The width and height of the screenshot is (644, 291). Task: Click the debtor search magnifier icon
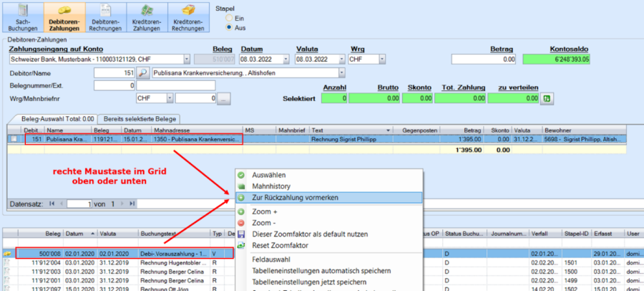tap(142, 72)
